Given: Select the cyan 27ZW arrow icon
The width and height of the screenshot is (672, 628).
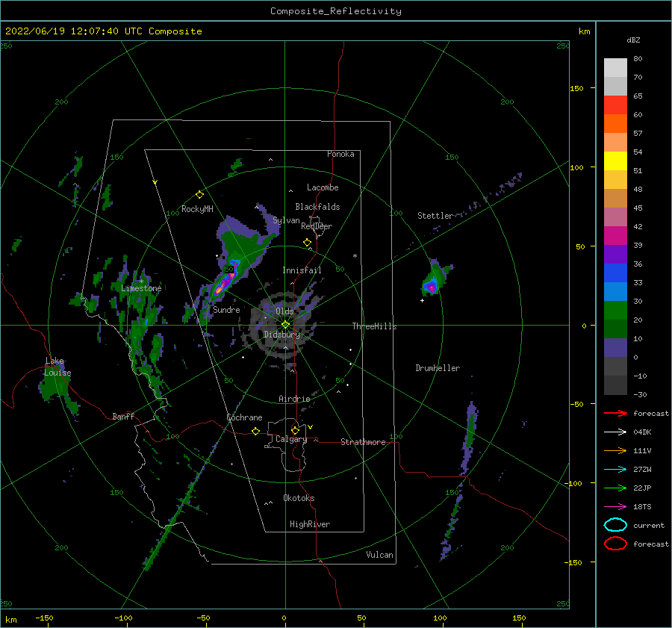Looking at the screenshot, I should [x=615, y=470].
